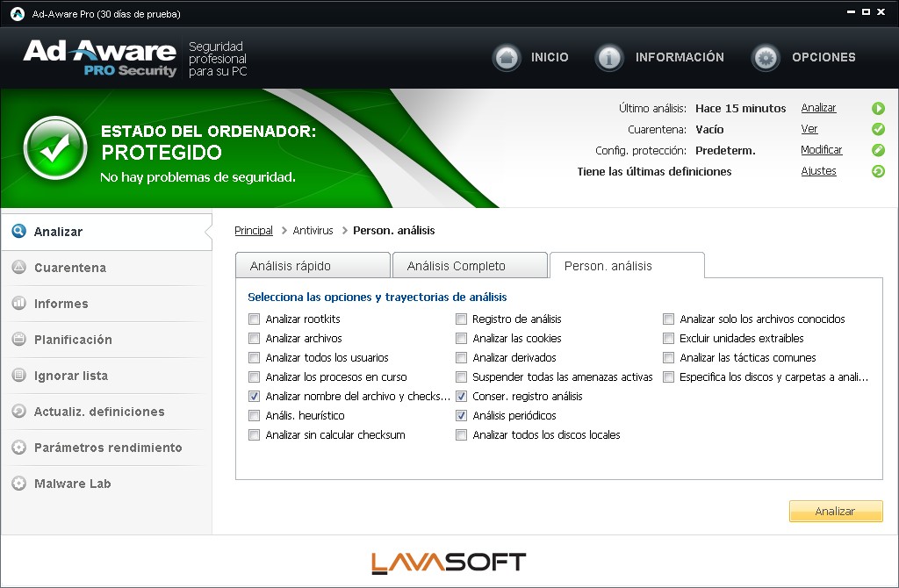
Task: Select Actualiz. definiciones in sidebar
Action: pos(106,412)
